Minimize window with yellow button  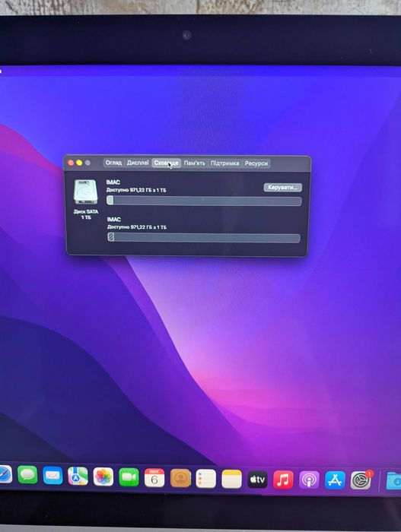point(79,163)
